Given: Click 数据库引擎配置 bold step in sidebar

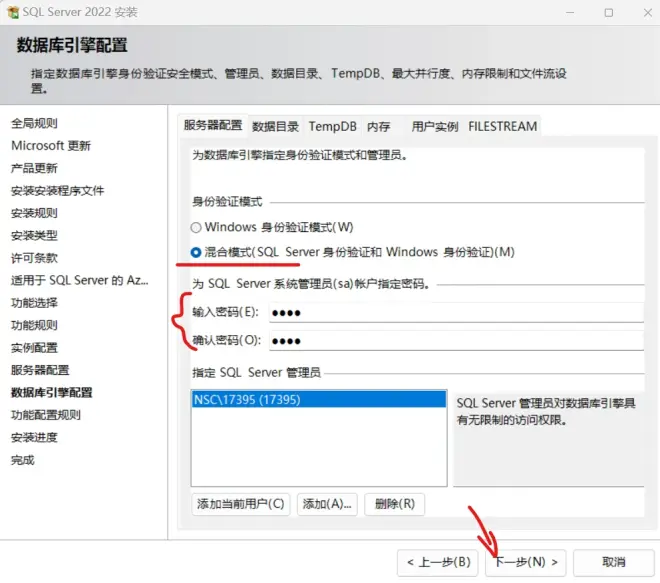Looking at the screenshot, I should point(51,393).
